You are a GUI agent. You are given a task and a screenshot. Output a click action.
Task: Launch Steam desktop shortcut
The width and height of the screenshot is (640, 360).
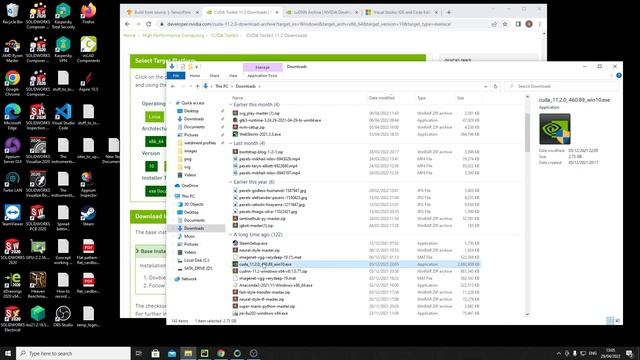(88, 216)
